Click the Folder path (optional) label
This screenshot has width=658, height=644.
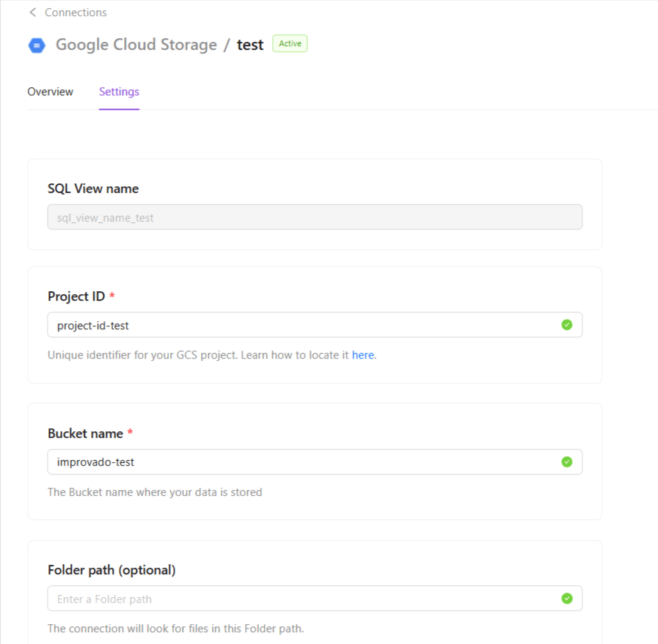point(112,570)
